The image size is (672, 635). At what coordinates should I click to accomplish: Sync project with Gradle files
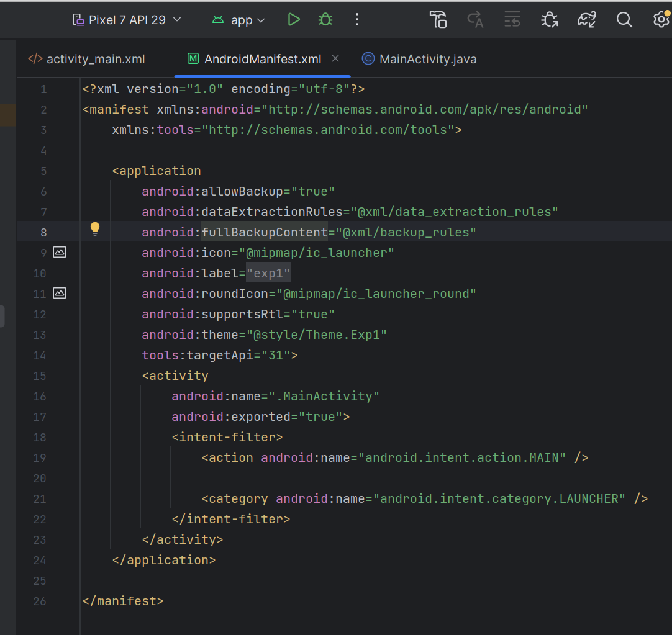586,20
